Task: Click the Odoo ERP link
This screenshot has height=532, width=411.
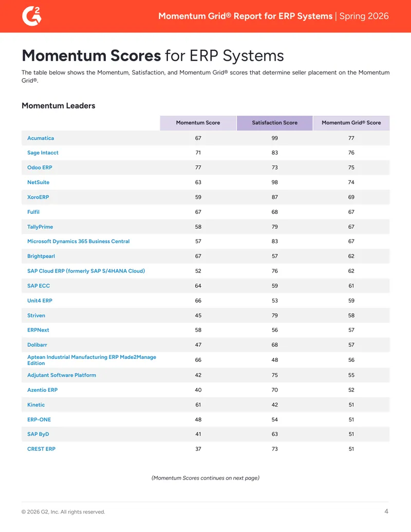Action: click(40, 168)
